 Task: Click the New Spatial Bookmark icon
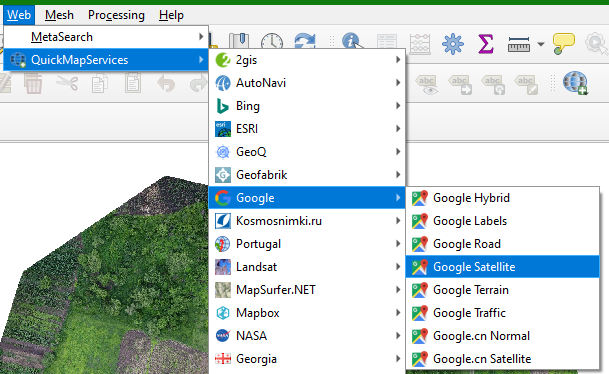[239, 40]
